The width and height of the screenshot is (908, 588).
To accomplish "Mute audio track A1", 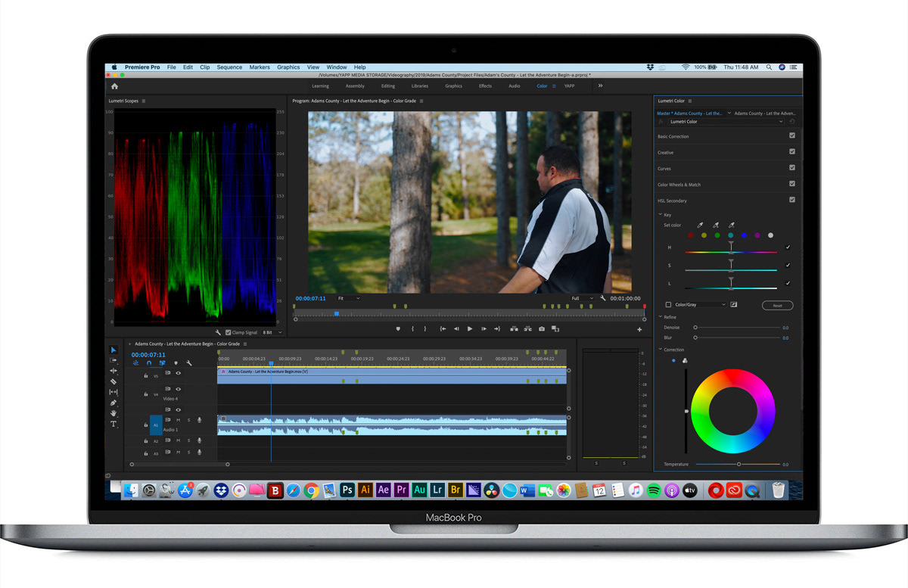I will coord(179,420).
